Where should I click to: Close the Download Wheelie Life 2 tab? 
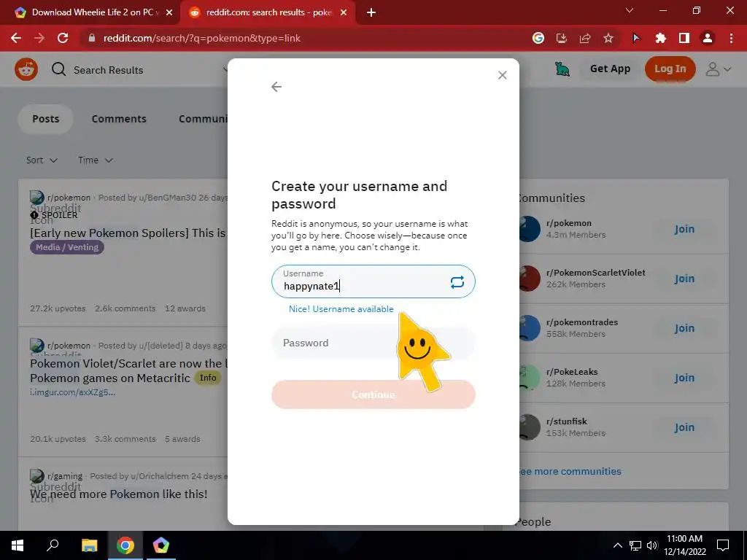point(169,12)
